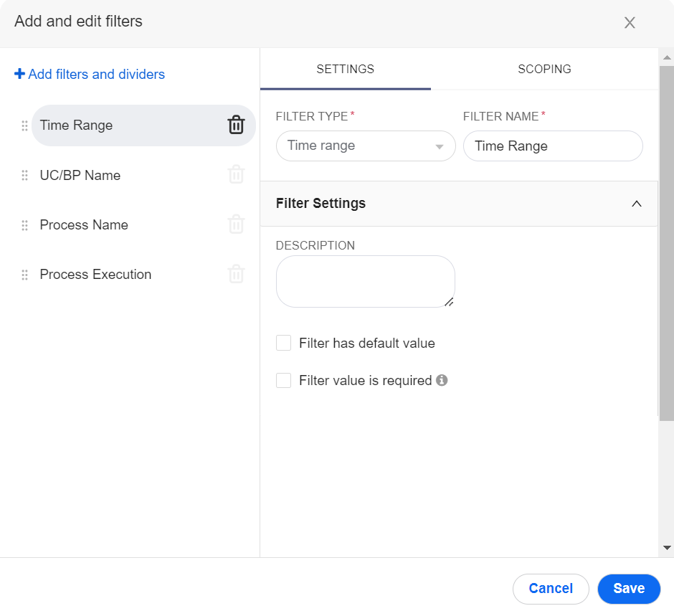
Task: Close the Add and edit filters dialog
Action: (x=630, y=22)
